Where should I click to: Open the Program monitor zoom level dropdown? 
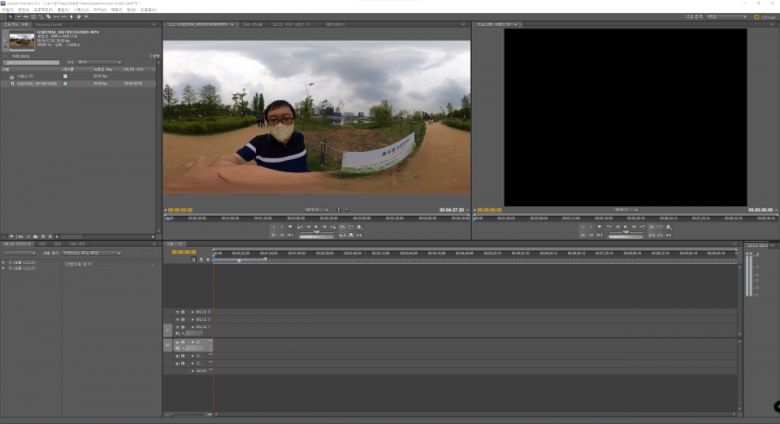[x=626, y=210]
